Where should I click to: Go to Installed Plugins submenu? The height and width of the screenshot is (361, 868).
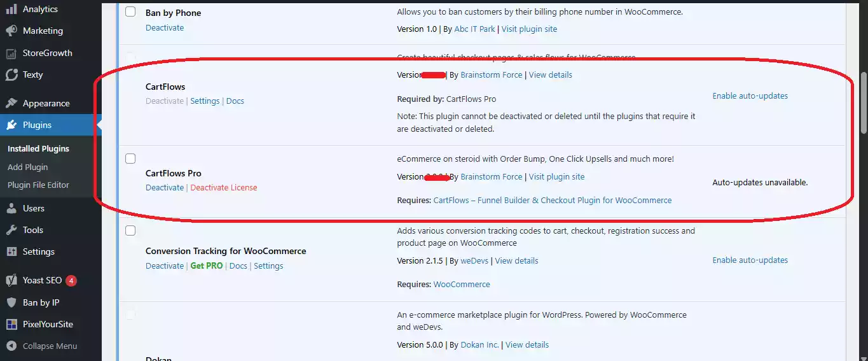pos(38,148)
